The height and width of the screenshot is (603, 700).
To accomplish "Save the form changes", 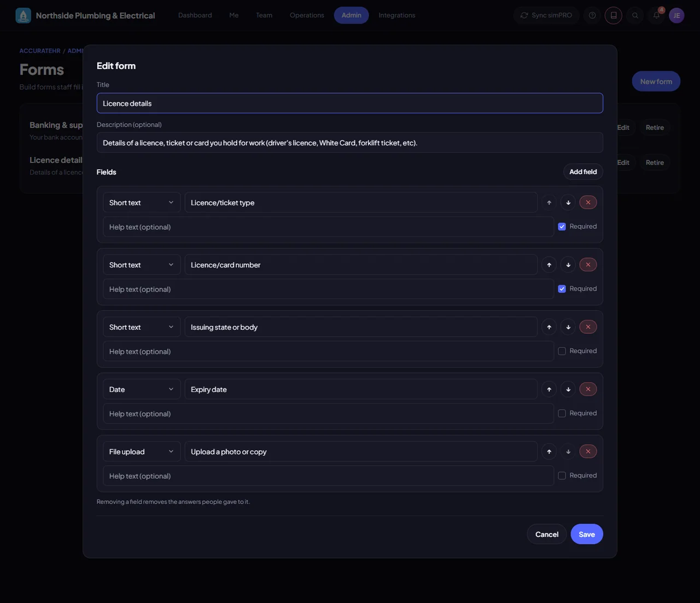I will click(x=587, y=535).
